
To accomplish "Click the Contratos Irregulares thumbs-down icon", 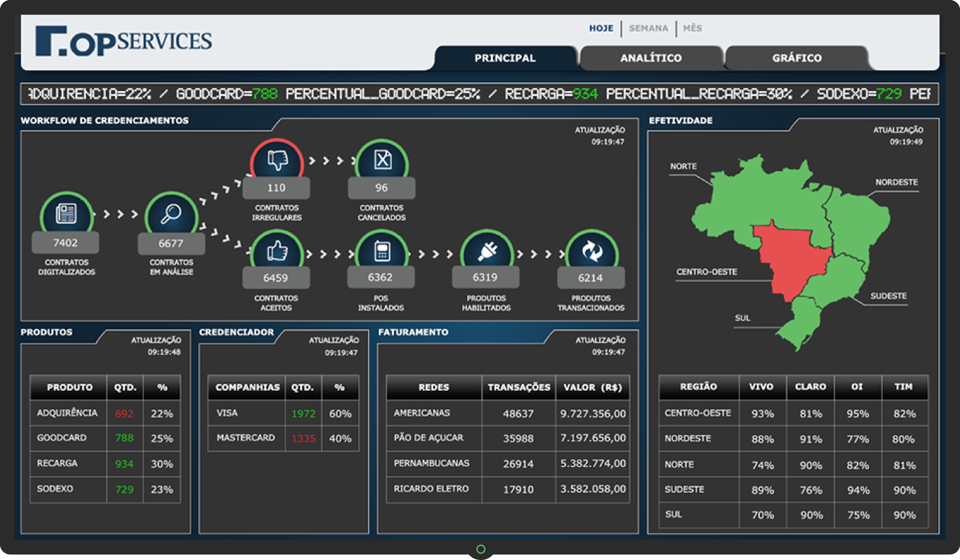I will click(x=277, y=160).
